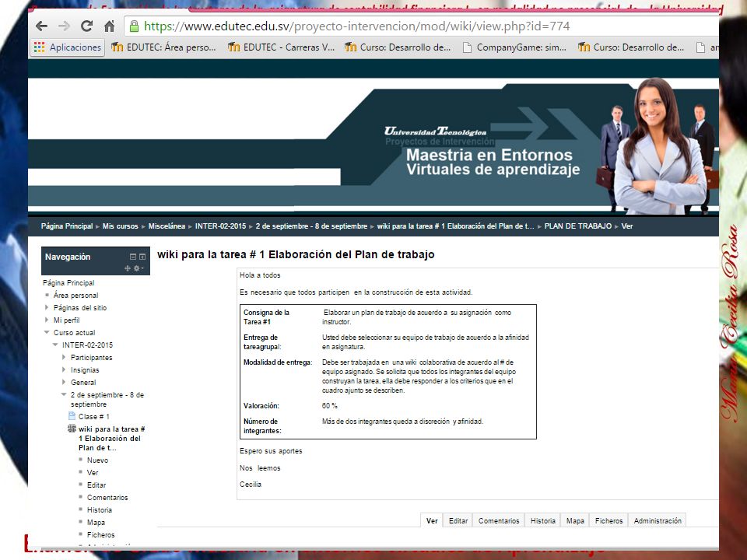Select the Ver tab
The width and height of the screenshot is (747, 560).
click(432, 520)
